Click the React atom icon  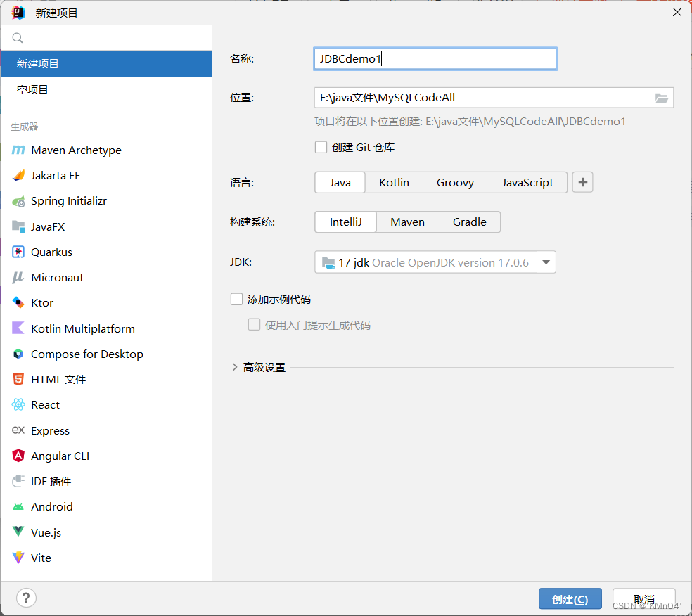point(18,404)
